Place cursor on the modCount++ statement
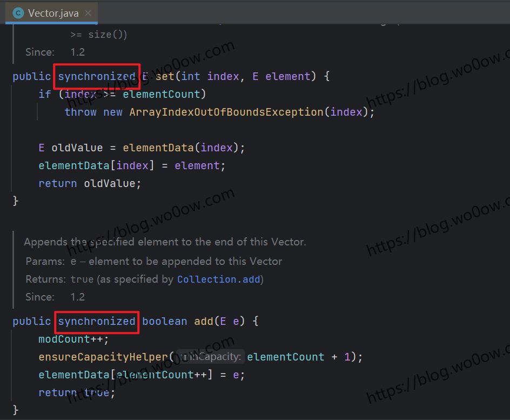Viewport: 510px width, 420px height. tap(73, 339)
